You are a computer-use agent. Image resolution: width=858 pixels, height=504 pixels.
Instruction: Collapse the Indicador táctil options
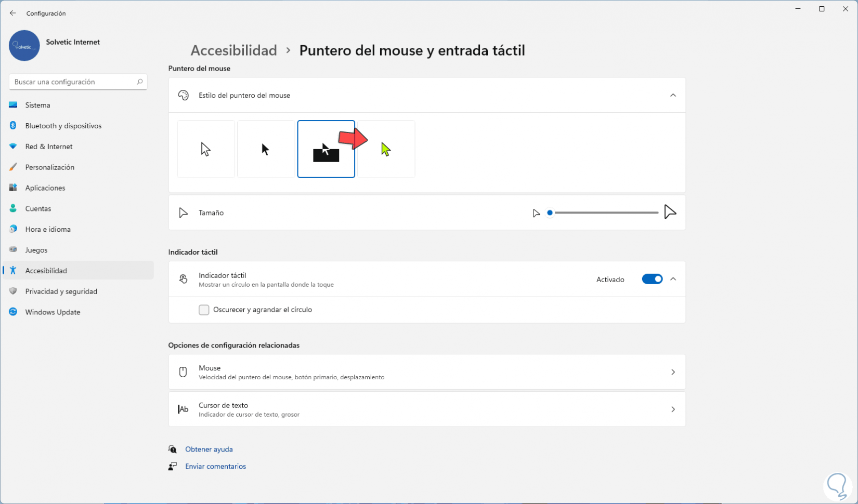click(673, 279)
